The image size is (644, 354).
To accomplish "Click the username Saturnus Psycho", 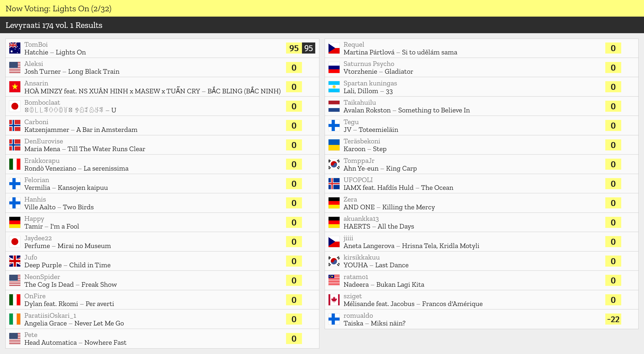I will [x=369, y=64].
